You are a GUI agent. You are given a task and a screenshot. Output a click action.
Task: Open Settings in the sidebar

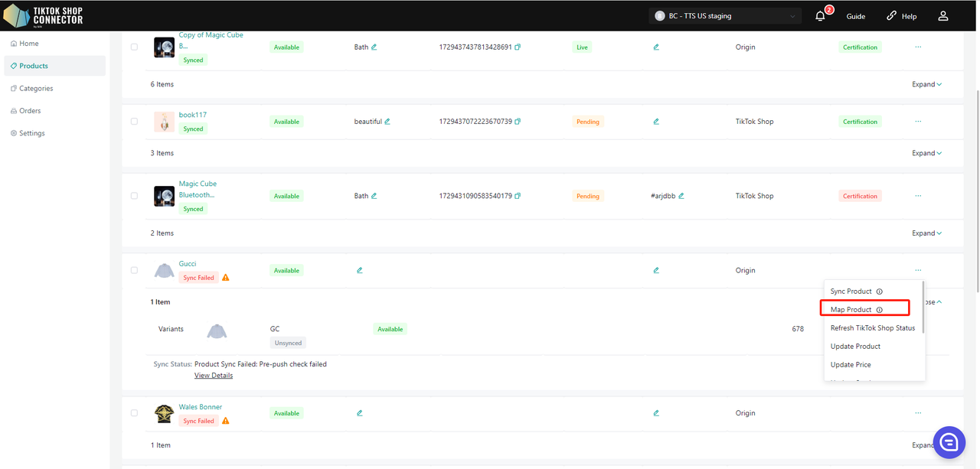54,133
